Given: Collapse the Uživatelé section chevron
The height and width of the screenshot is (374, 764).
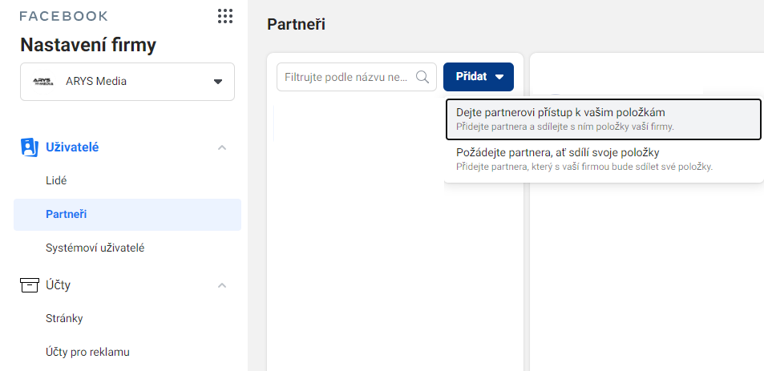Looking at the screenshot, I should click(222, 147).
